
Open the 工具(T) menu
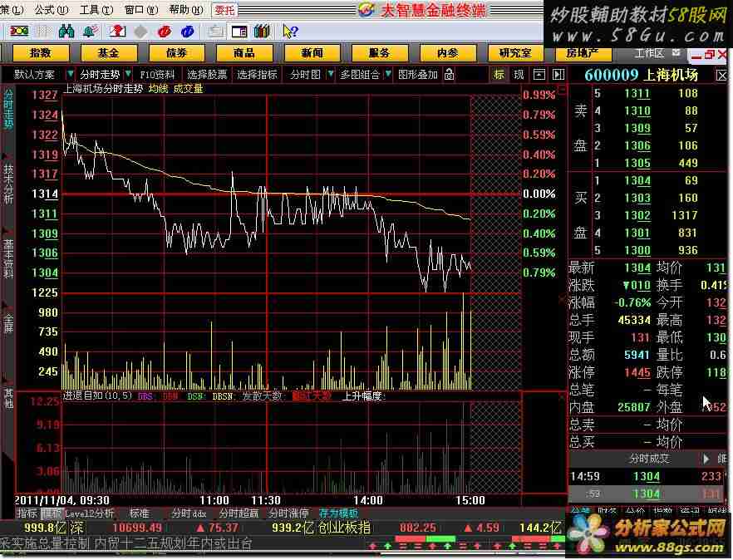pyautogui.click(x=89, y=10)
